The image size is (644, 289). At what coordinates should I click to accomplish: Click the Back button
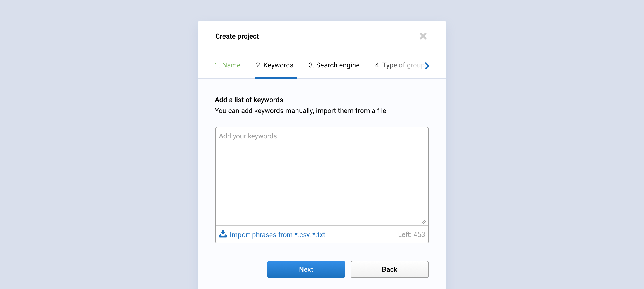pyautogui.click(x=389, y=269)
